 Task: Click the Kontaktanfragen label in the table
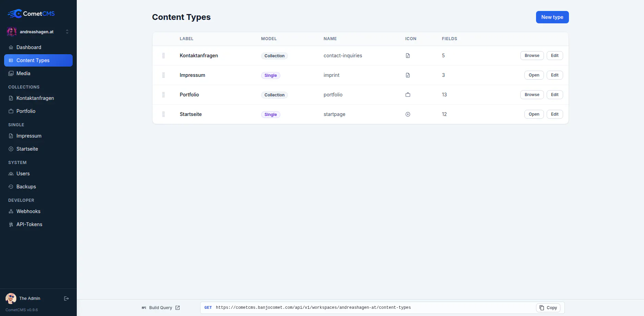click(199, 56)
